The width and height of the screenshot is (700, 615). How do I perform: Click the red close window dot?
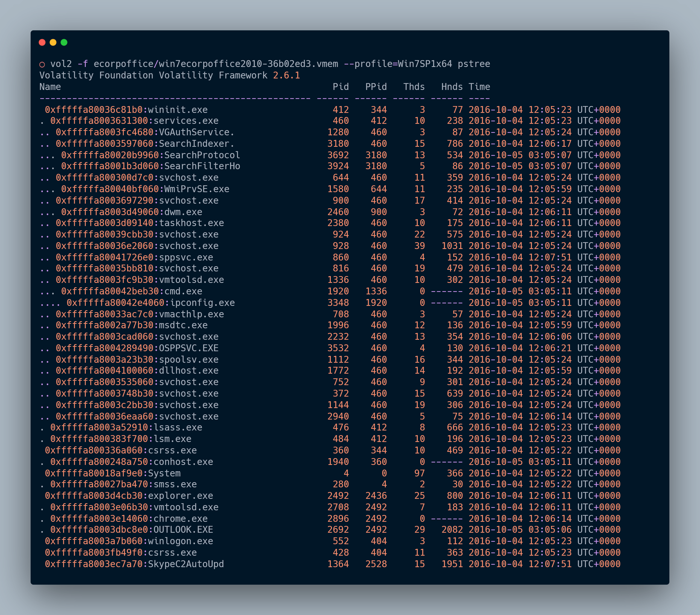[42, 42]
